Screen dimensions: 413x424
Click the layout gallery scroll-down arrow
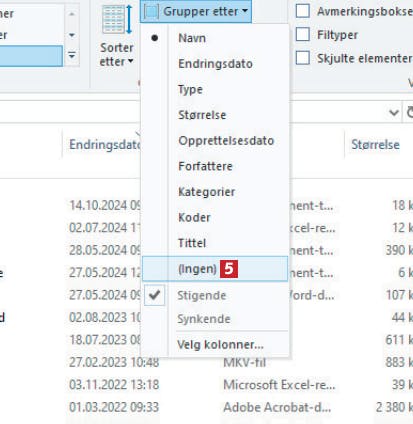[72, 35]
